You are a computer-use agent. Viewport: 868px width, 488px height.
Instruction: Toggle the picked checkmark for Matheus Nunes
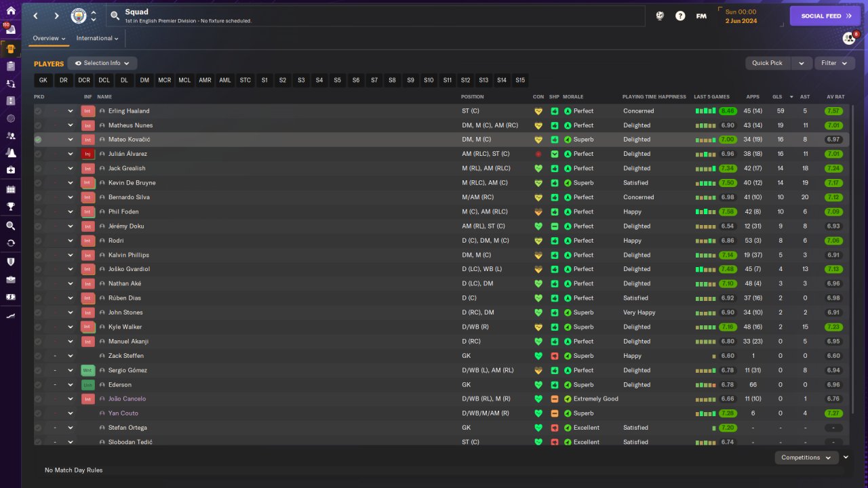pyautogui.click(x=38, y=125)
